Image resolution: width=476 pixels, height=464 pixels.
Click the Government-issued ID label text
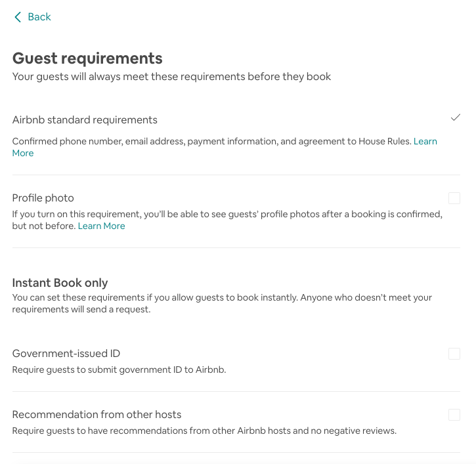coord(66,354)
